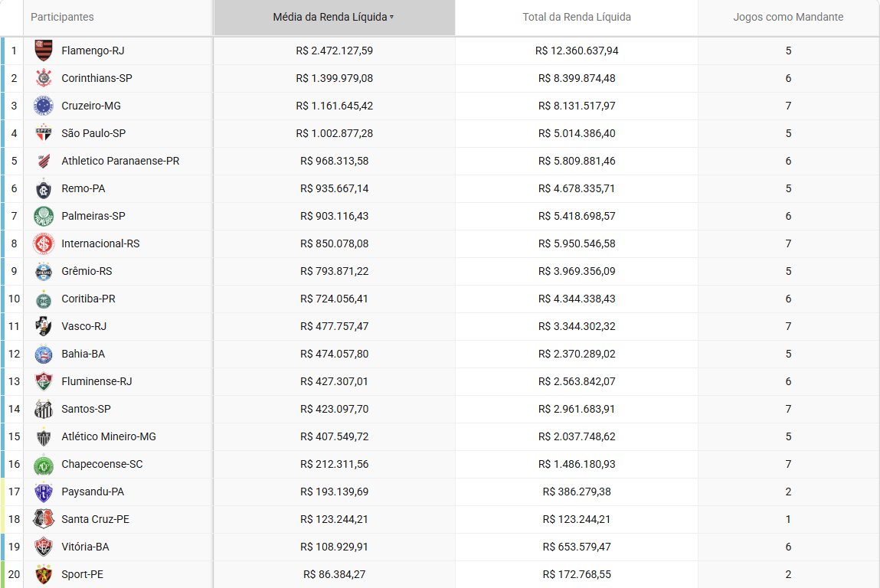880x588 pixels.
Task: Click rank number 10 for Coritiba-PR
Action: tap(14, 299)
